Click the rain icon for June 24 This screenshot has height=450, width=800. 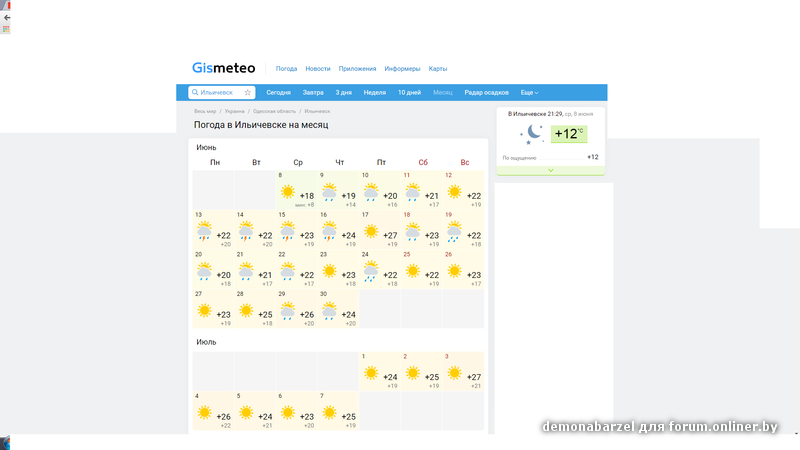click(x=371, y=271)
